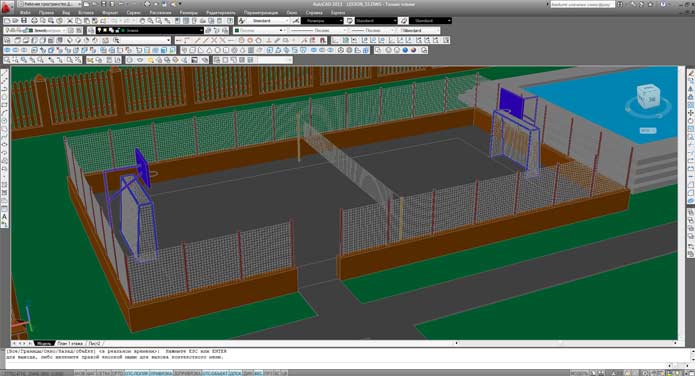Select the Erase tool in Modify toolbar

pos(691,73)
